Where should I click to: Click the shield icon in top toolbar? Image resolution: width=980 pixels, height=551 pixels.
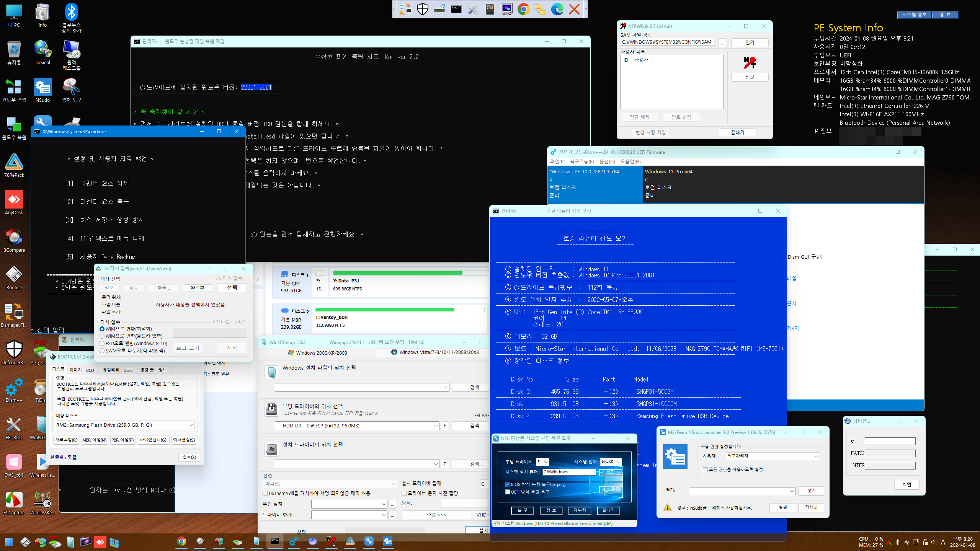click(422, 9)
